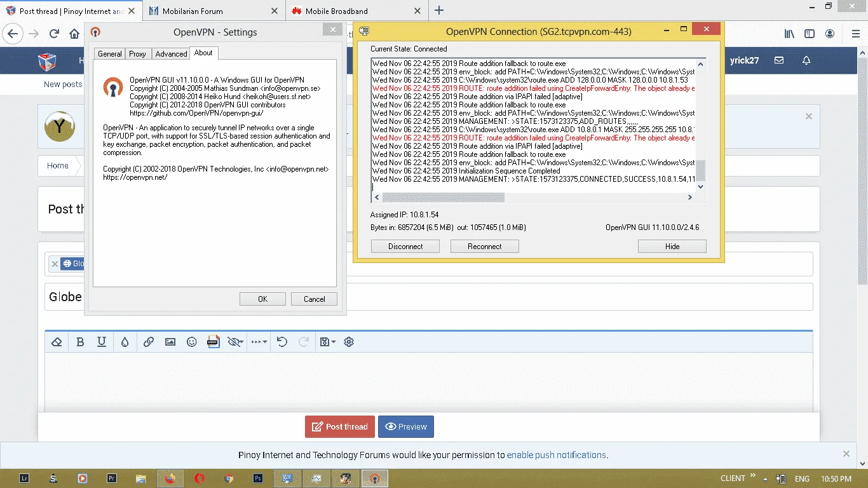Click Disconnect in OpenVPN Connection window

[x=405, y=247]
